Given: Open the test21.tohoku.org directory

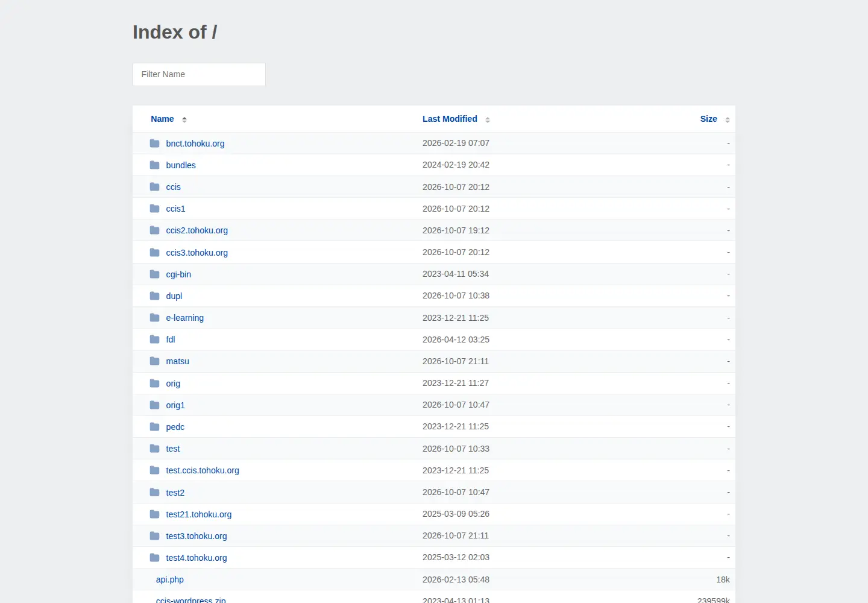Looking at the screenshot, I should 199,514.
